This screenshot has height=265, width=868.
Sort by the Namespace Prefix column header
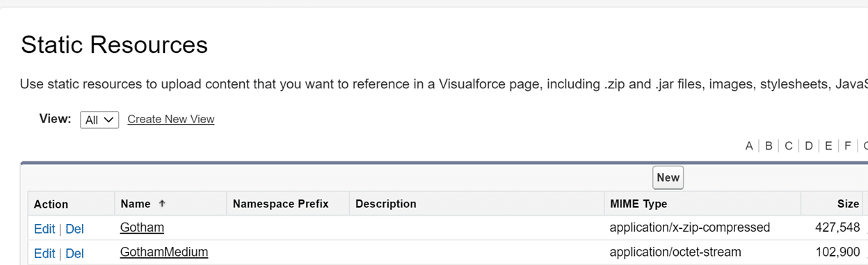pyautogui.click(x=280, y=204)
